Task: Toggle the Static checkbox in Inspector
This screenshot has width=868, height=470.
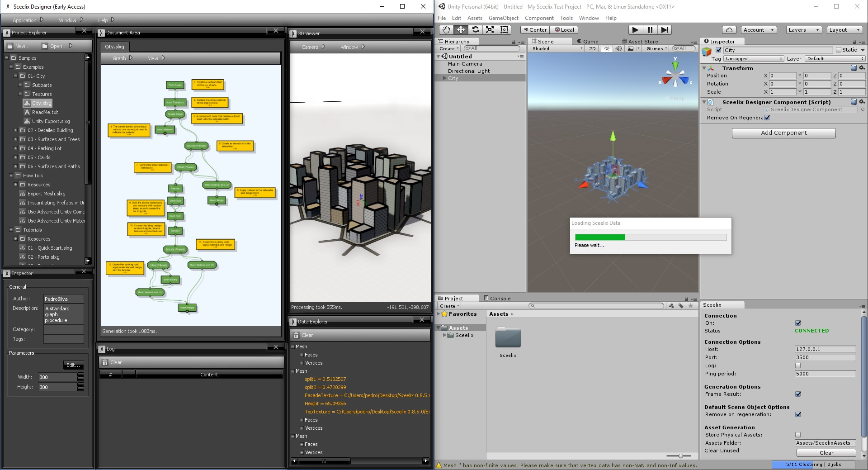Action: (x=839, y=50)
